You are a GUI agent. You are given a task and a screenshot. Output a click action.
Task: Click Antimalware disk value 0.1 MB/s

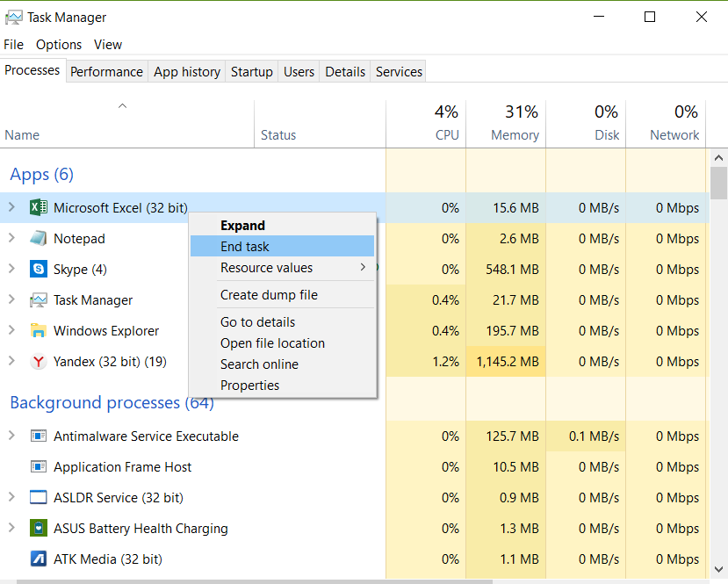594,436
